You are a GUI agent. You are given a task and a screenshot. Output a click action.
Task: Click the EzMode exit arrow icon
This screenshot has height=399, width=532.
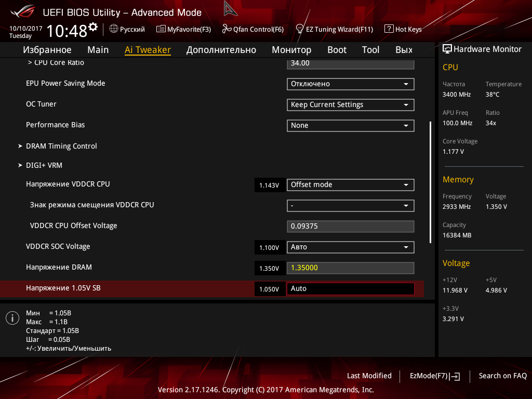[x=455, y=376]
